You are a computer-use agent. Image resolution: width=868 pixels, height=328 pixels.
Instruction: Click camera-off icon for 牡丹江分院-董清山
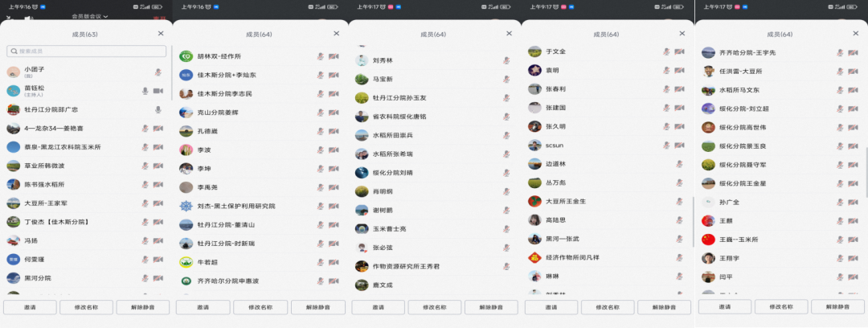(334, 225)
